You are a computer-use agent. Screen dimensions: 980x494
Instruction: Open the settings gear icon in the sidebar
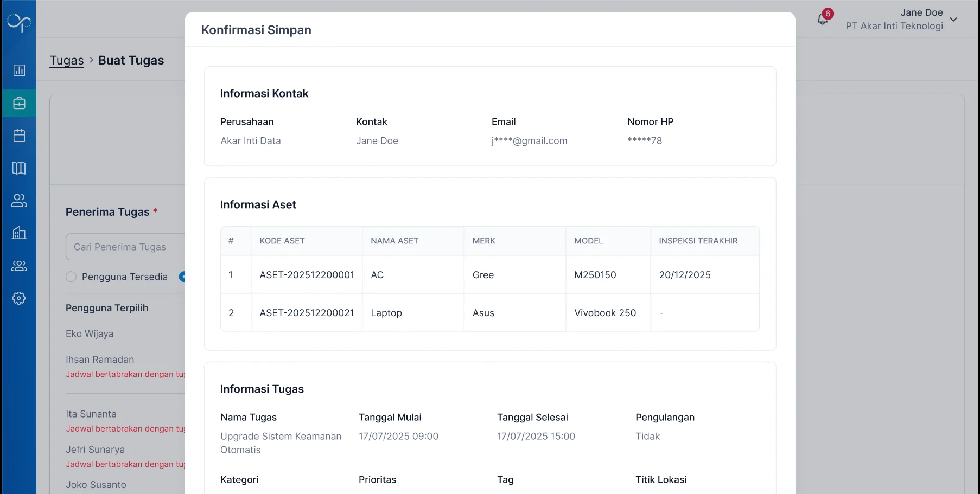19,298
